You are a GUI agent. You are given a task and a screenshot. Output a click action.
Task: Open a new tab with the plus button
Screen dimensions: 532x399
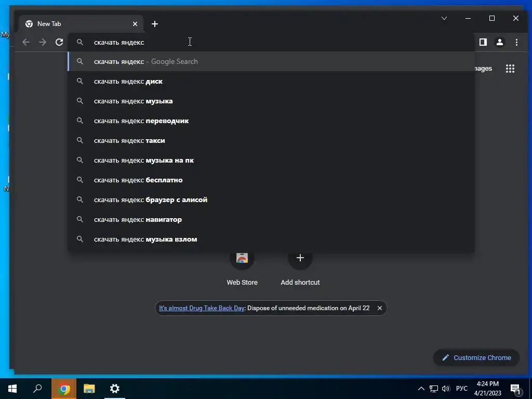[x=155, y=24]
